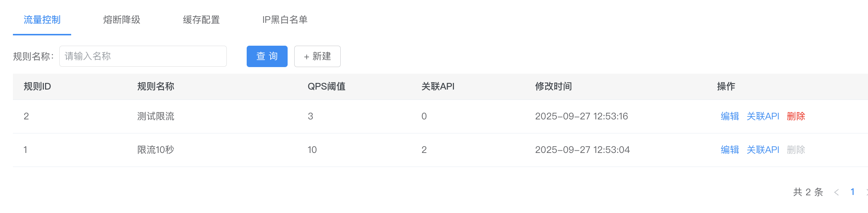Click the 修改时间 column header

click(x=553, y=87)
